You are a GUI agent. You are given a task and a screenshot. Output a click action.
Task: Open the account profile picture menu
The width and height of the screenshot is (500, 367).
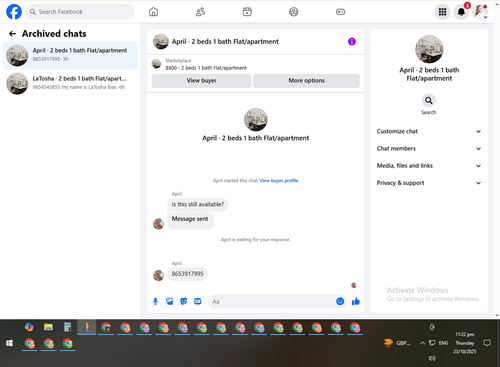(480, 12)
